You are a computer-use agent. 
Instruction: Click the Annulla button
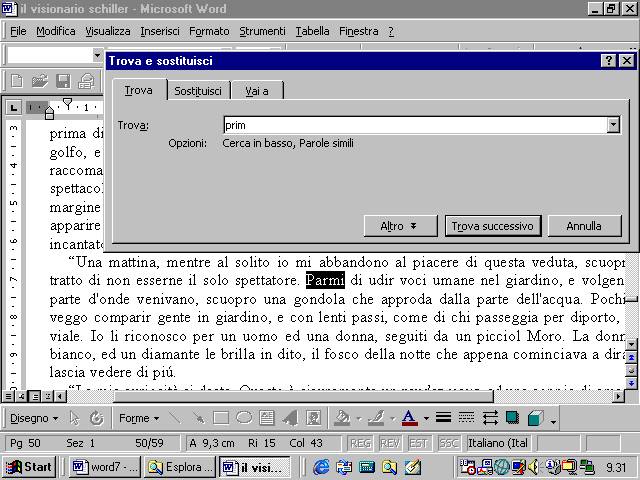[x=584, y=226]
